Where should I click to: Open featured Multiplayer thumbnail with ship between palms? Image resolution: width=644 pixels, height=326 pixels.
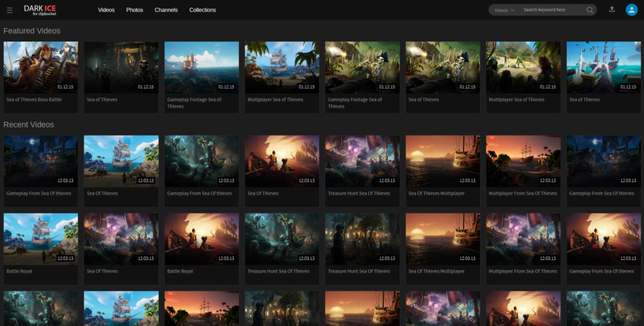(282, 67)
